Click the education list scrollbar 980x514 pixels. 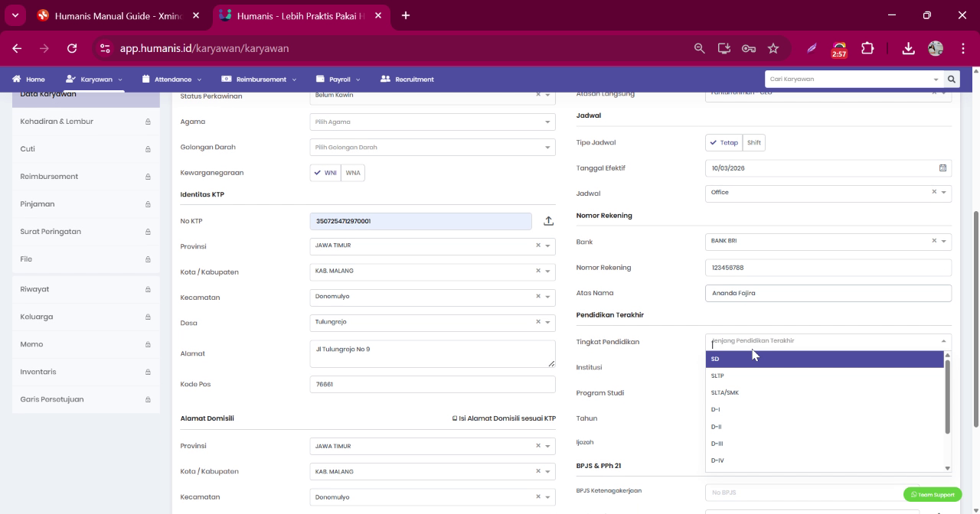(x=947, y=396)
